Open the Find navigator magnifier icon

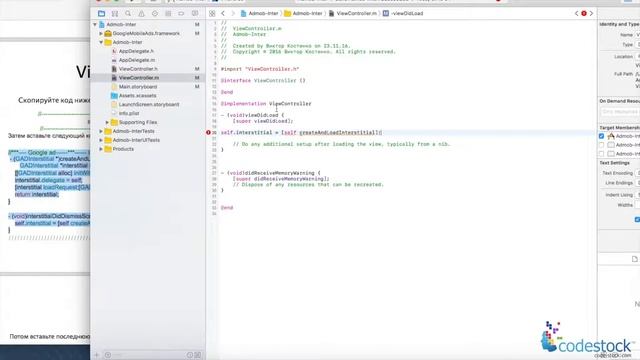coord(128,13)
